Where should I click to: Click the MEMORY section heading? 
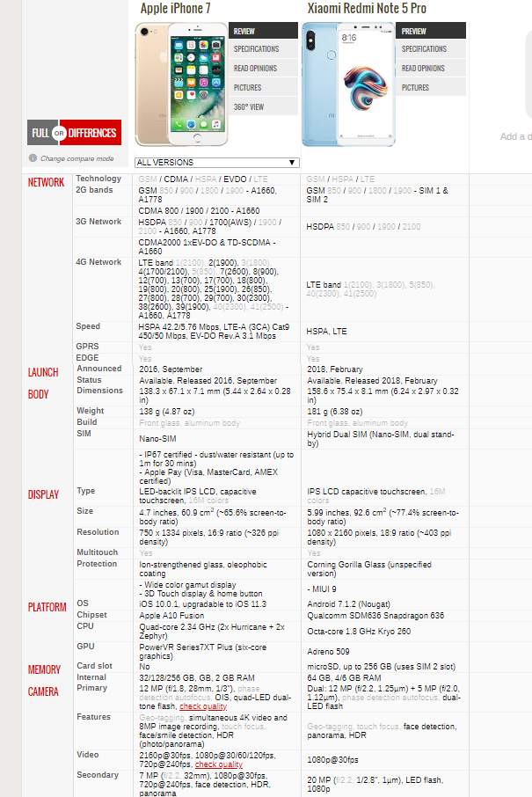pos(44,669)
